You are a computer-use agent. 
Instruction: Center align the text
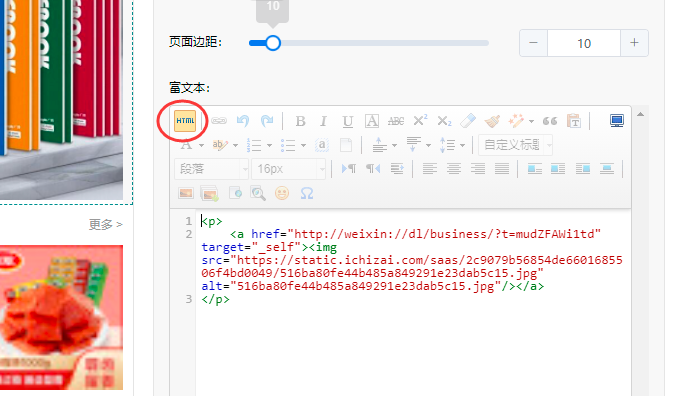pyautogui.click(x=454, y=169)
